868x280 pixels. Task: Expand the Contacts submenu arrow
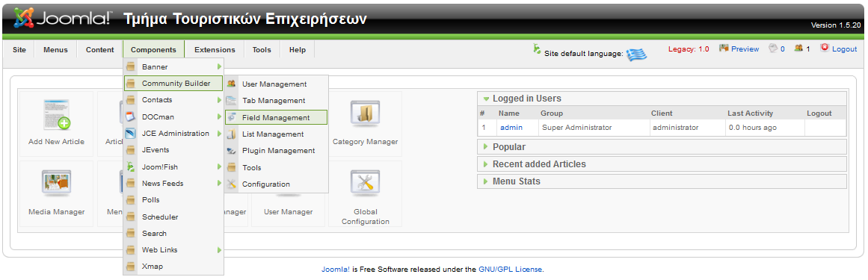coord(219,100)
